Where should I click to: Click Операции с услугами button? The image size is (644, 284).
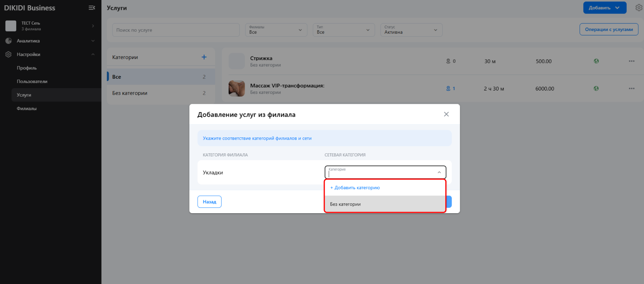pyautogui.click(x=608, y=30)
